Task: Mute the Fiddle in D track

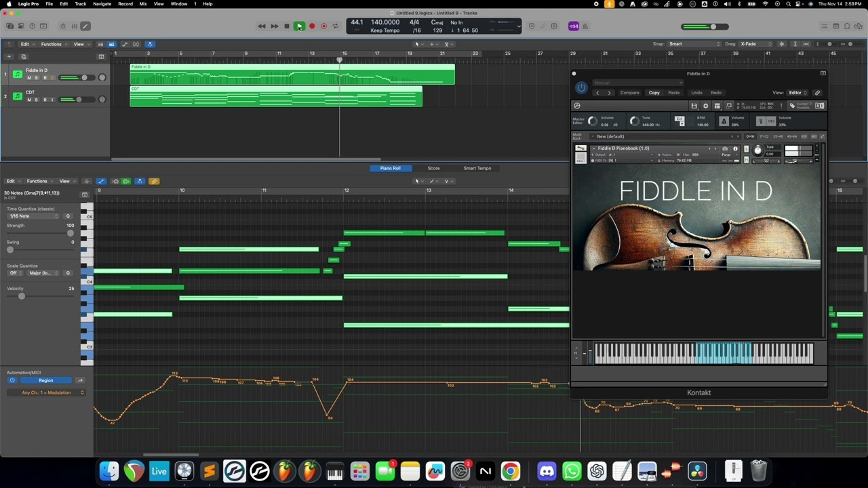Action: [x=29, y=77]
